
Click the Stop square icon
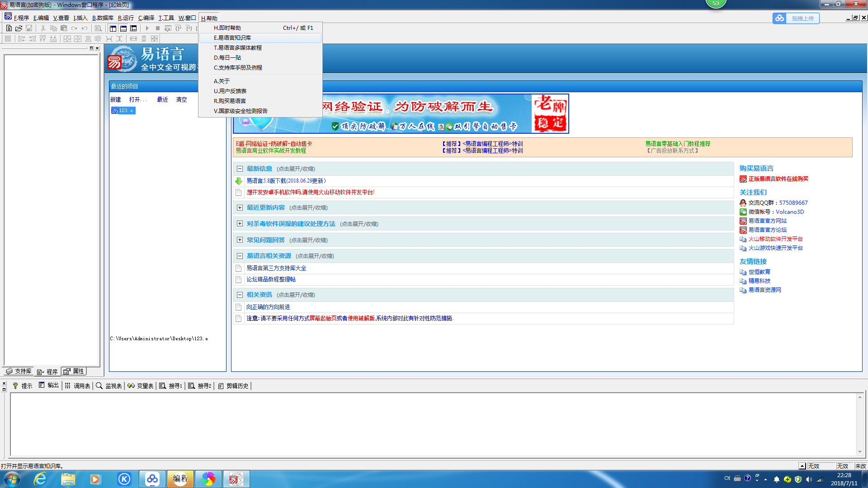coord(157,28)
